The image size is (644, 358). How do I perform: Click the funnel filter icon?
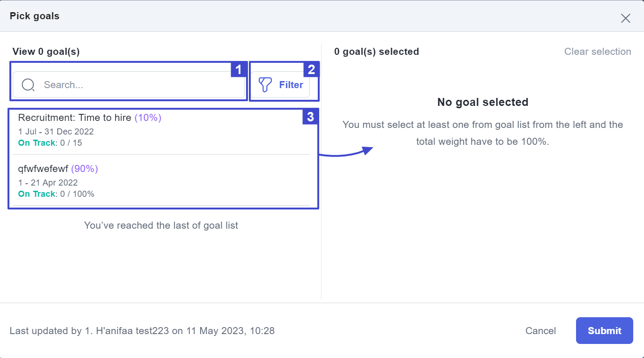point(265,85)
